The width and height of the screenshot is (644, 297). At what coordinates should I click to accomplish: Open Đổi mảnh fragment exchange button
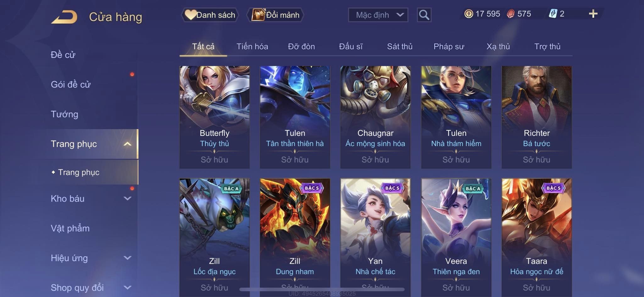pyautogui.click(x=275, y=15)
